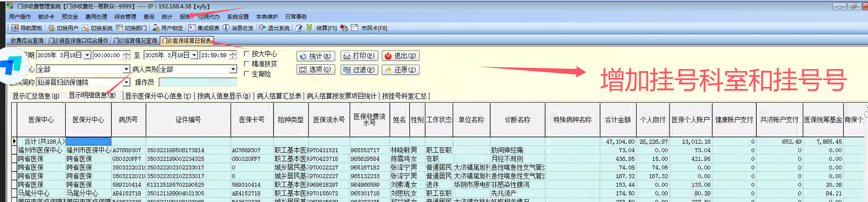Toggle the 生育险 checkbox
Viewport: 868px width, 202px height.
[x=246, y=74]
